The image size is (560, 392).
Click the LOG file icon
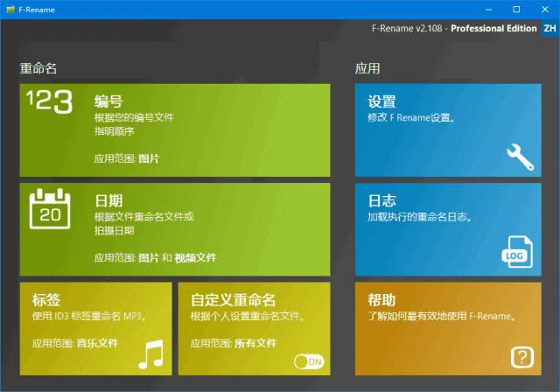point(517,252)
